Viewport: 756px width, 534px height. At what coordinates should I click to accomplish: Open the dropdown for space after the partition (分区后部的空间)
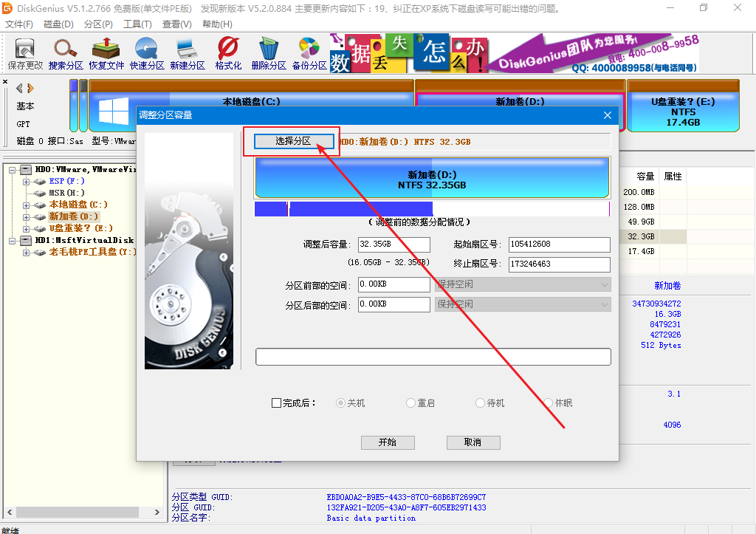(x=523, y=304)
